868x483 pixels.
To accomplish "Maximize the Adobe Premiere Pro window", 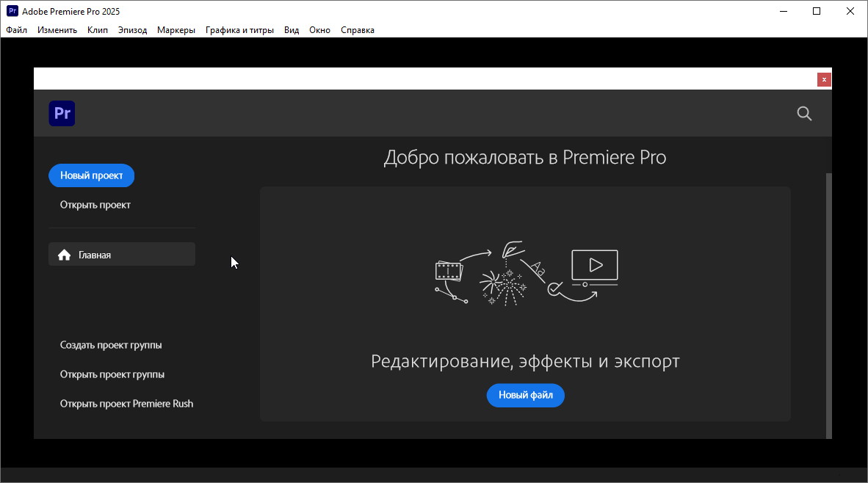I will tap(817, 11).
